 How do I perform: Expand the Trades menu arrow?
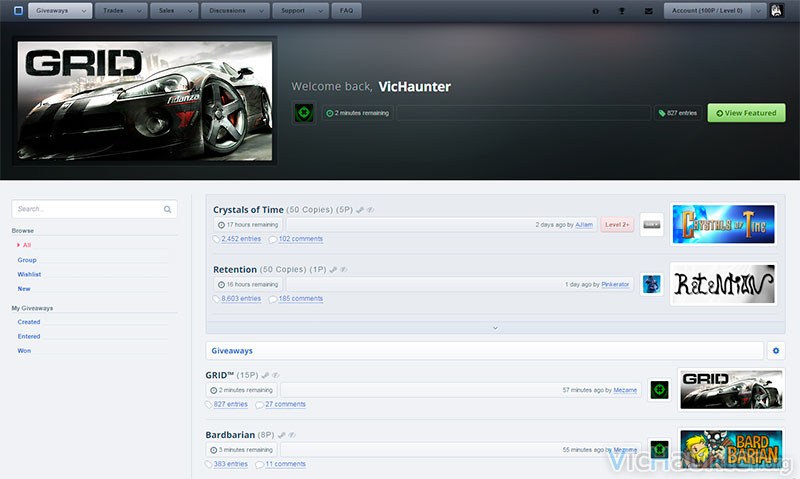139,11
